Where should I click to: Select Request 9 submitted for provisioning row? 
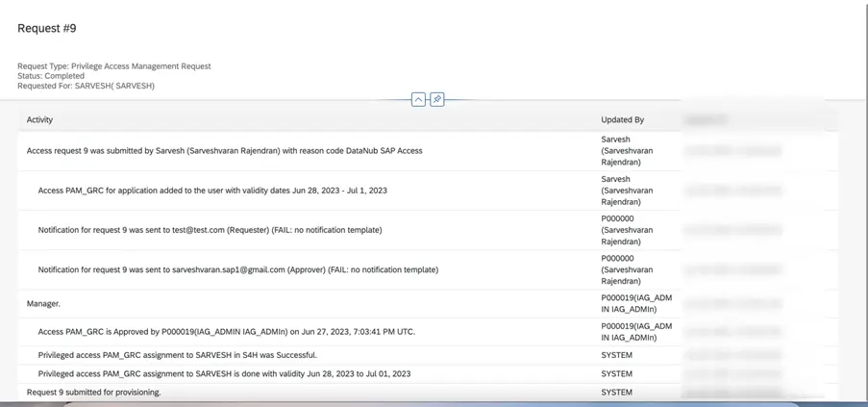(93, 393)
